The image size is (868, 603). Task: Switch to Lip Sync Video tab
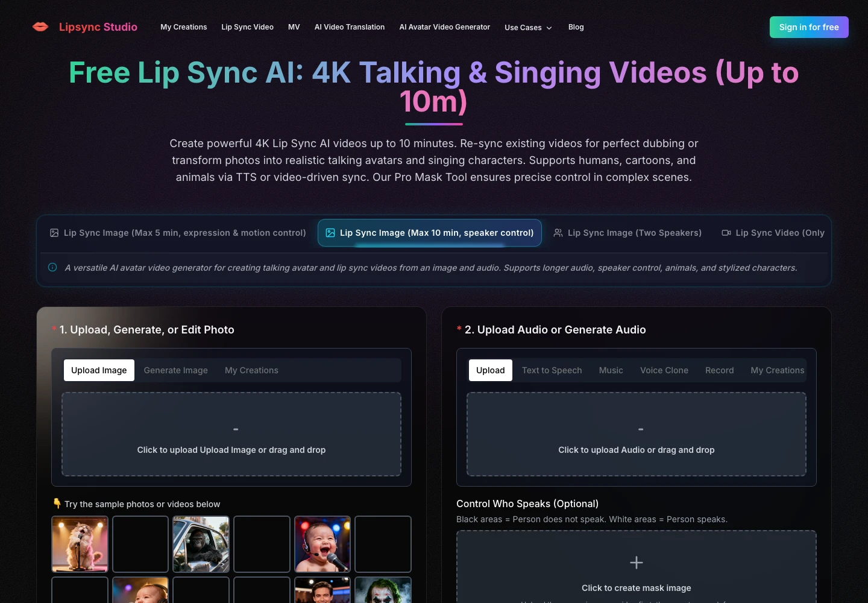[x=773, y=233]
